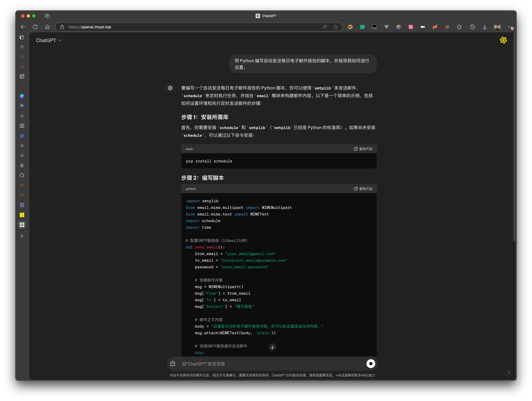Open the tab actions menu icon
Screen dimensions: 532x401
47,16
